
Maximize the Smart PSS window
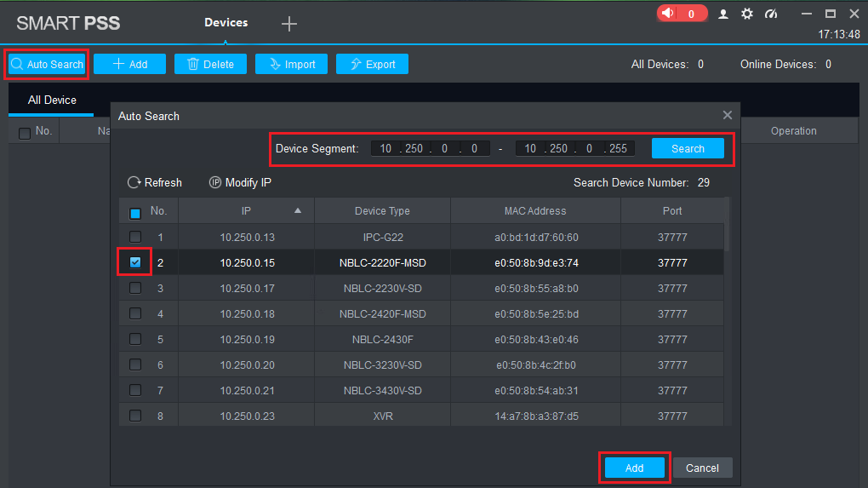(831, 14)
